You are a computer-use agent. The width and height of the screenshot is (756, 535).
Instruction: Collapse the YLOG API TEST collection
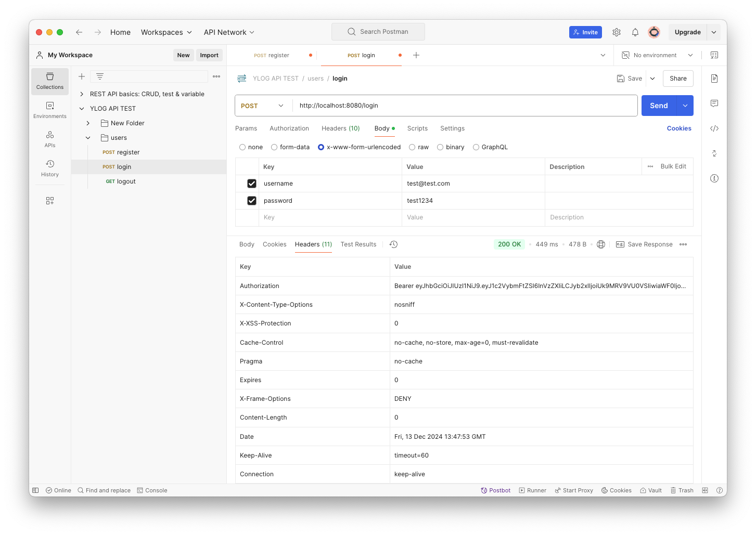click(x=82, y=109)
